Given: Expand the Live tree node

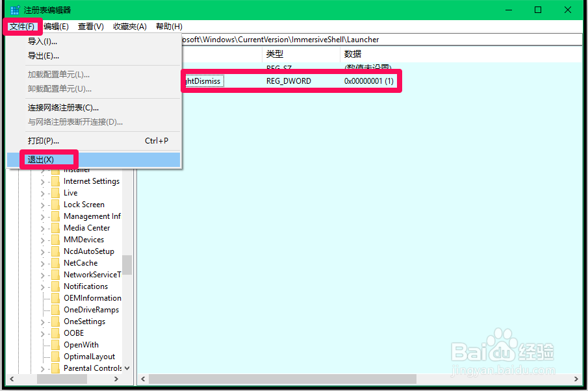Looking at the screenshot, I should (x=42, y=194).
